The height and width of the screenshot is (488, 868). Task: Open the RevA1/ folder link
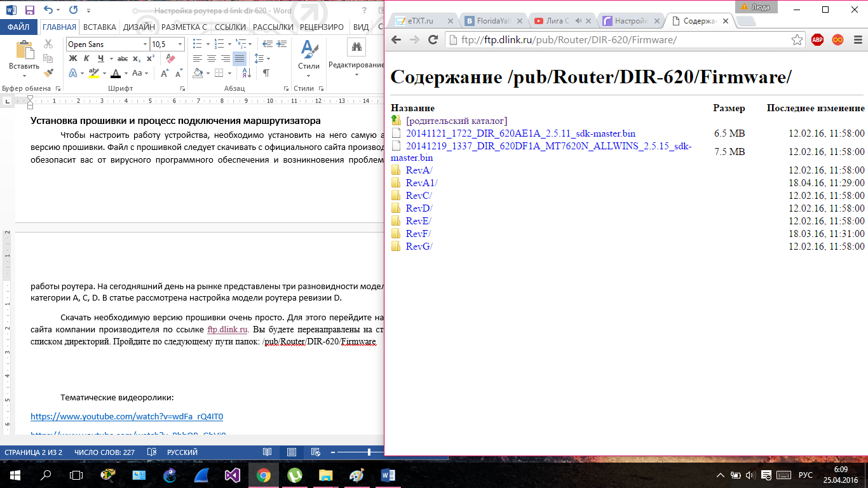(421, 183)
